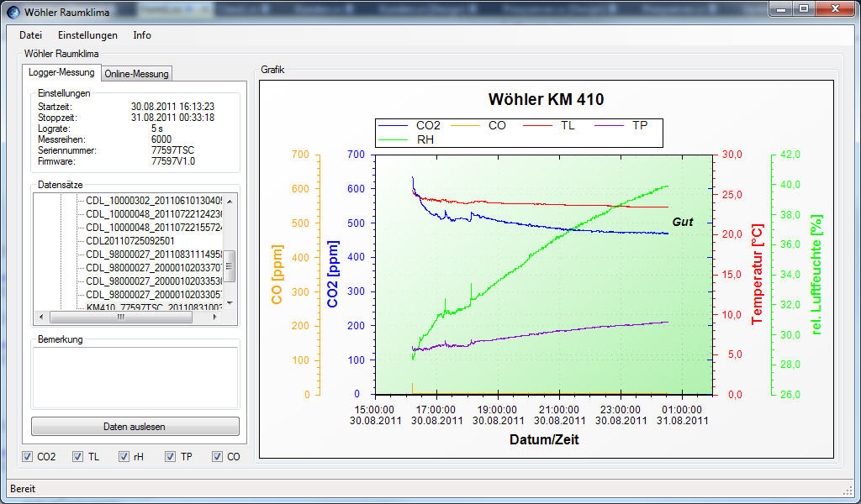Toggle the TP curve checkbox
The image size is (861, 504).
[170, 456]
